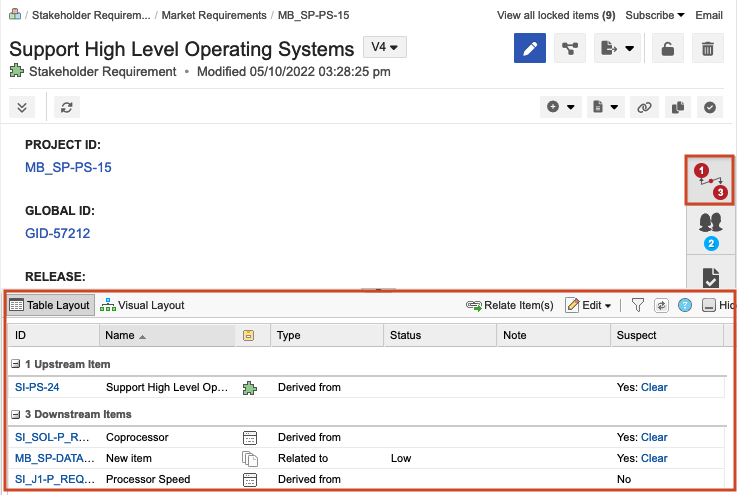Image resolution: width=737 pixels, height=495 pixels.
Task: Click the refresh icon in the toolbar
Action: [67, 107]
